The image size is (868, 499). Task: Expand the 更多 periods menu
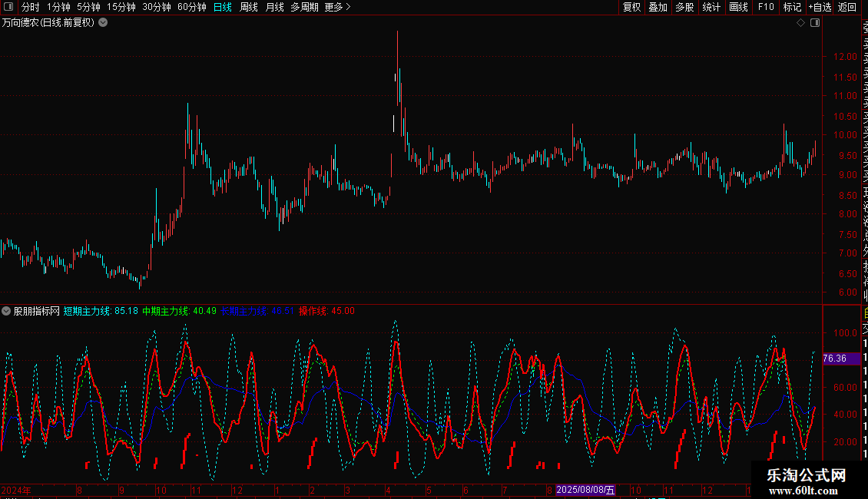[338, 7]
